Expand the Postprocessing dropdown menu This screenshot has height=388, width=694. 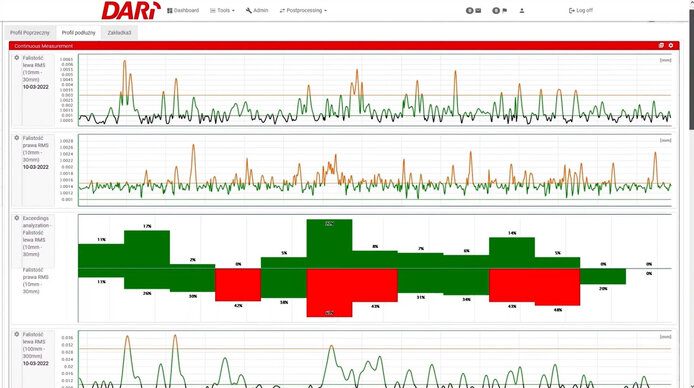click(x=303, y=10)
